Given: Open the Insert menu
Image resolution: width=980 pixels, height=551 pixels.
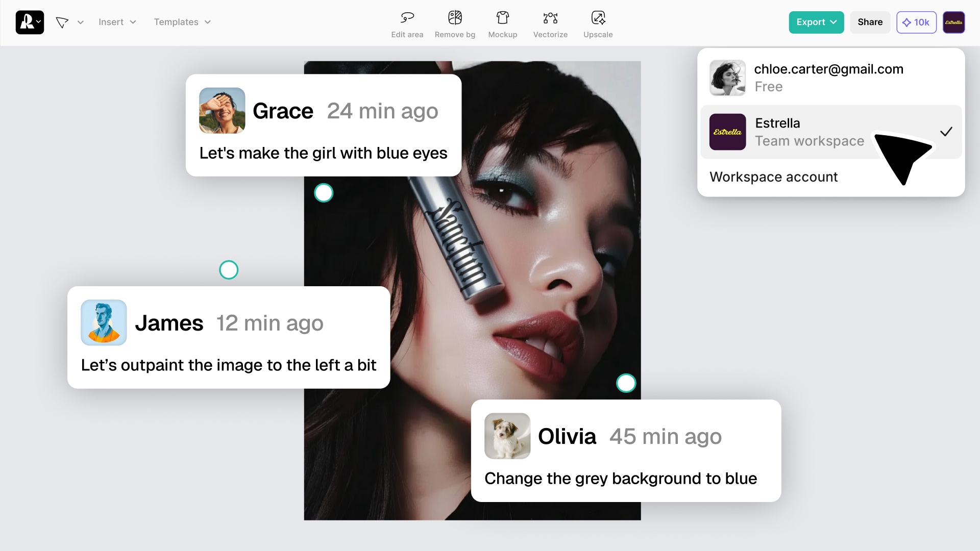Looking at the screenshot, I should tap(117, 22).
